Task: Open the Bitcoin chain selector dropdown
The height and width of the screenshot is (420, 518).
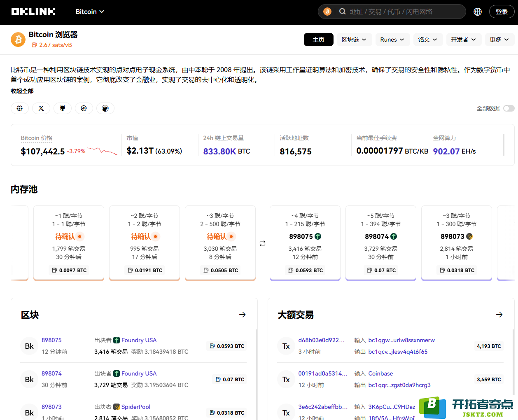Action: point(90,12)
